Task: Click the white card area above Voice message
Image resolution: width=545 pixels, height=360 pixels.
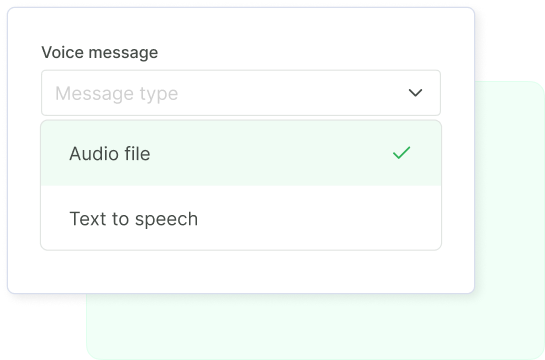Action: (241, 26)
